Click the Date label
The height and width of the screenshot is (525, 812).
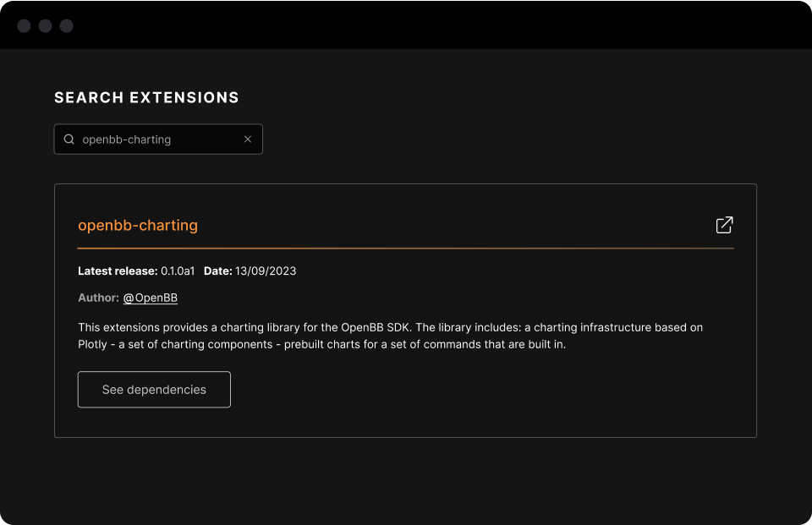(x=217, y=271)
